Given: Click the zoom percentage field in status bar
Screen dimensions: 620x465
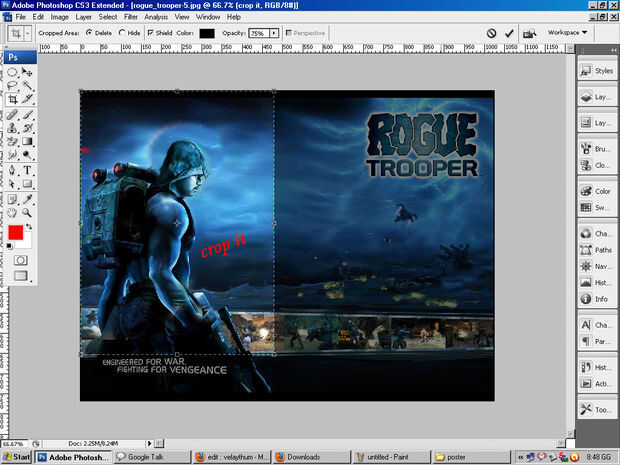Looking at the screenshot, I should click(x=13, y=444).
